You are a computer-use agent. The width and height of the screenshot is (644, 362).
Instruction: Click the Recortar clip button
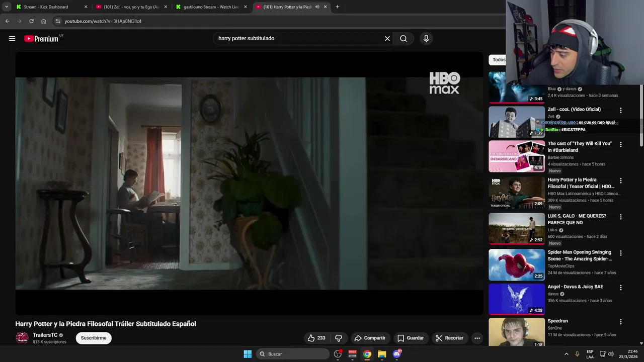tap(449, 338)
